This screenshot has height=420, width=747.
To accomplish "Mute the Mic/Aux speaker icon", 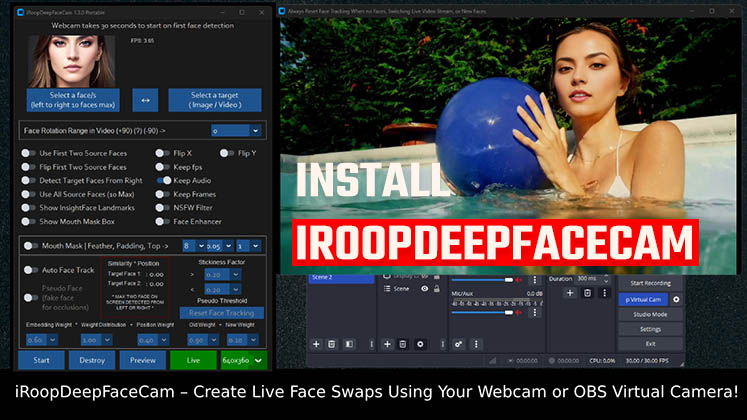I will point(519,312).
